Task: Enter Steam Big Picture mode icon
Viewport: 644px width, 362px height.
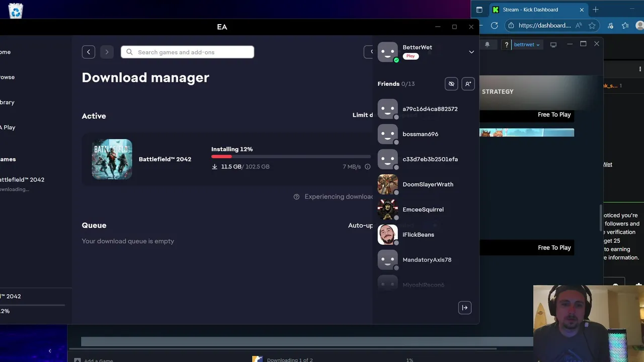Action: pyautogui.click(x=553, y=45)
